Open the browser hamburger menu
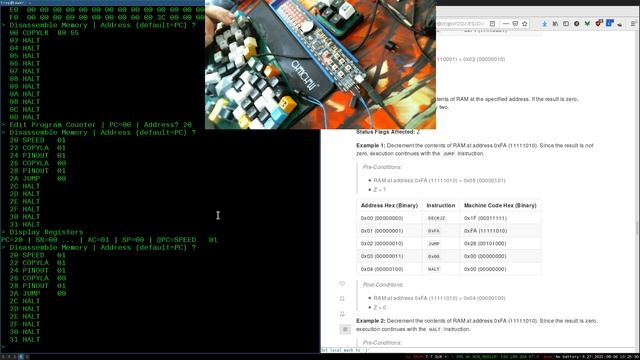640x360 pixels. pyautogui.click(x=633, y=24)
